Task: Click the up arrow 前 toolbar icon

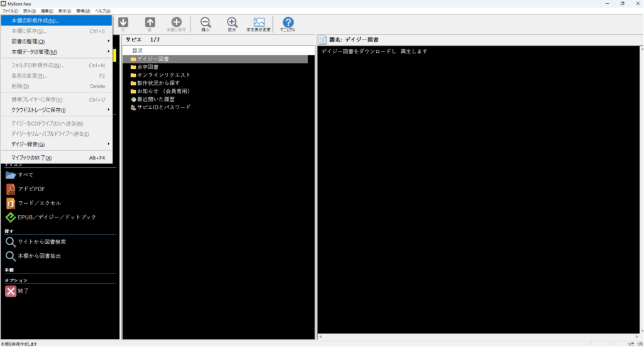Action: (150, 24)
